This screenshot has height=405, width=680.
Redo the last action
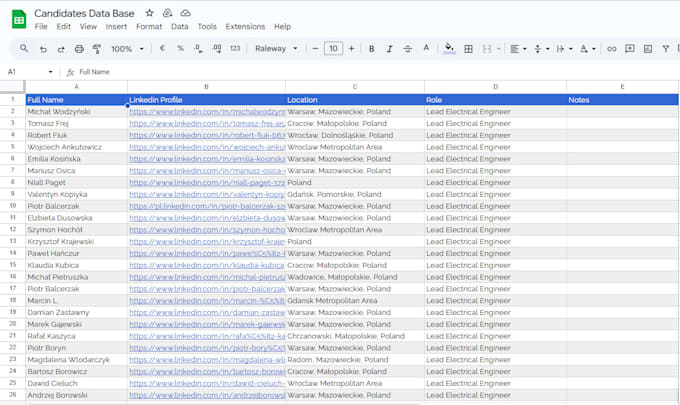tap(61, 49)
